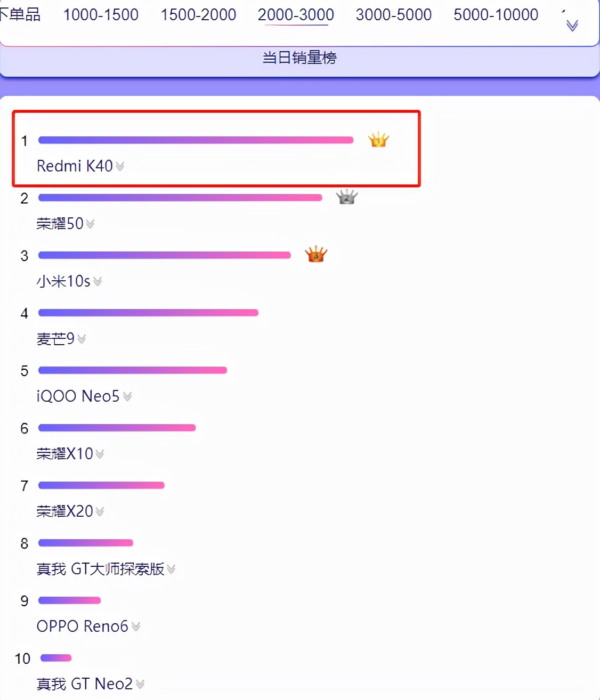Click the 真我 GT Neo2 product name
Screen dimensions: 600x700
tap(84, 684)
